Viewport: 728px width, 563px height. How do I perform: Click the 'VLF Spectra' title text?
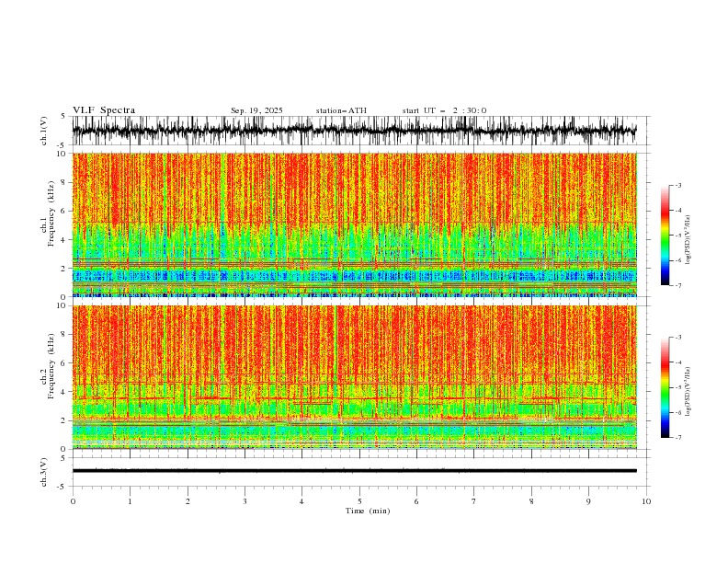tap(104, 110)
